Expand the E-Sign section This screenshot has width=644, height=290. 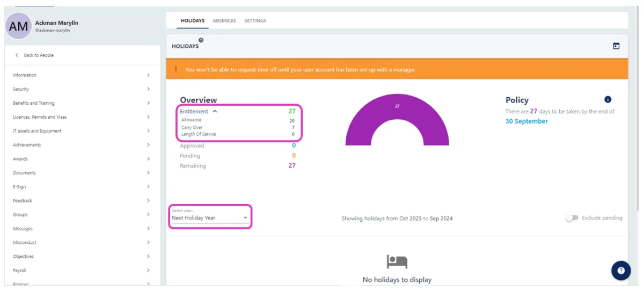pyautogui.click(x=82, y=187)
